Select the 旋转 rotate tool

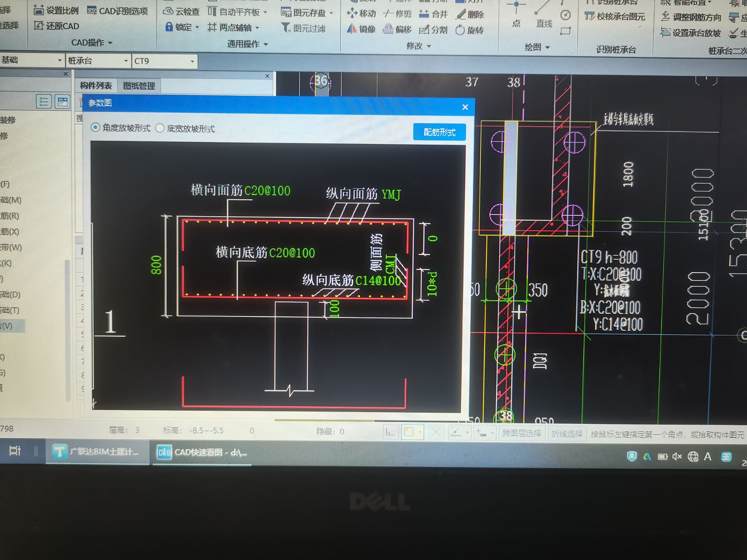(470, 30)
